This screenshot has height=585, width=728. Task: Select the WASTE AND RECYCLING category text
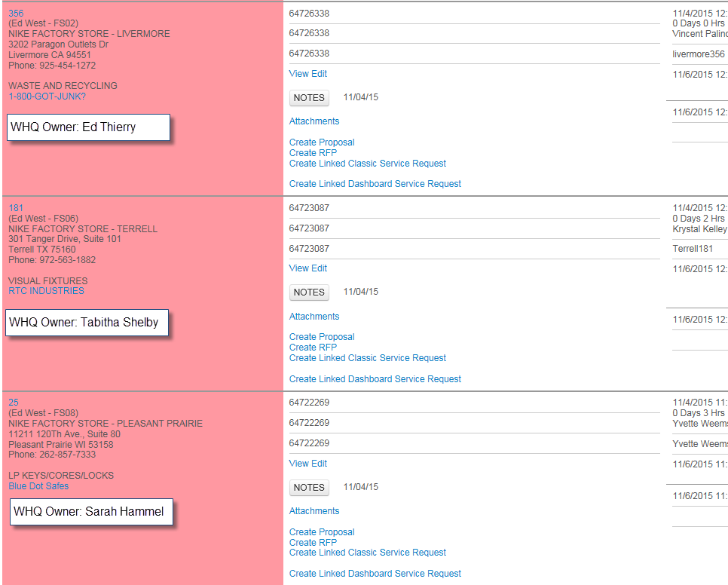tap(63, 86)
